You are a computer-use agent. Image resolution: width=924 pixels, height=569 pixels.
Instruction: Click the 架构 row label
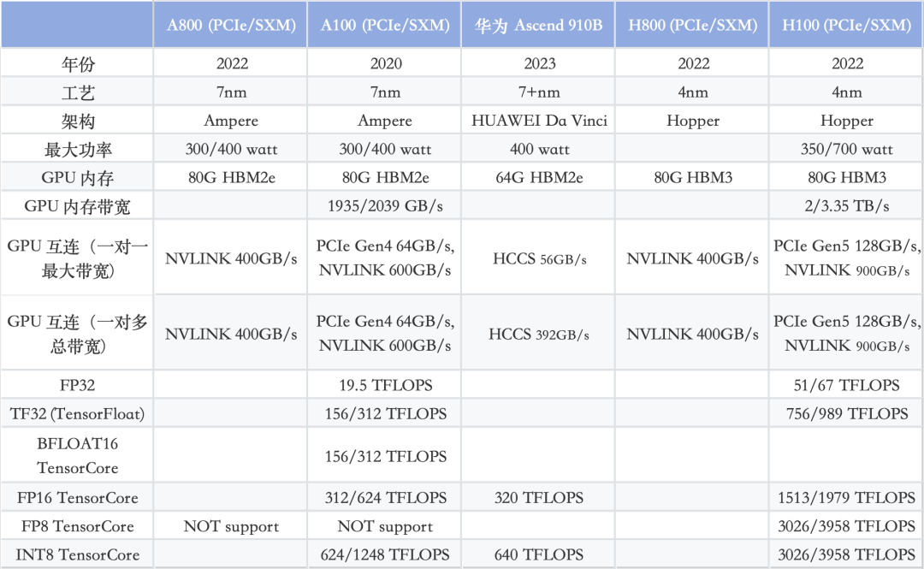pos(78,121)
